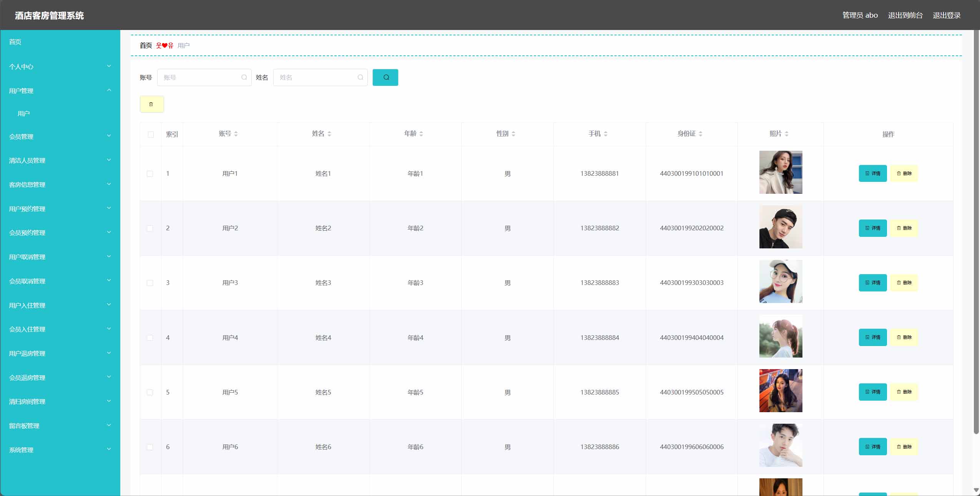Open photo thumbnail of 用户6
The image size is (980, 496).
click(781, 445)
